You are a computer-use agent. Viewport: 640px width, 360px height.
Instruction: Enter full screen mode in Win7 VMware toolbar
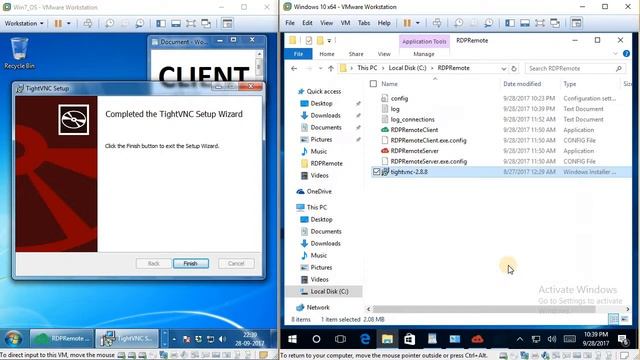coord(191,23)
